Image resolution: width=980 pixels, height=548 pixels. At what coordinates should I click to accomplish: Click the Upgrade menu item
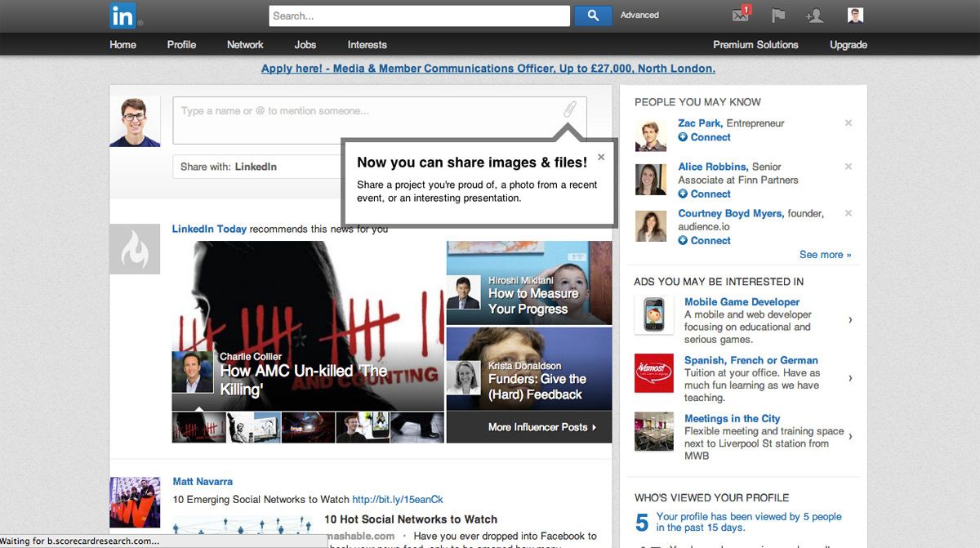[x=849, y=45]
